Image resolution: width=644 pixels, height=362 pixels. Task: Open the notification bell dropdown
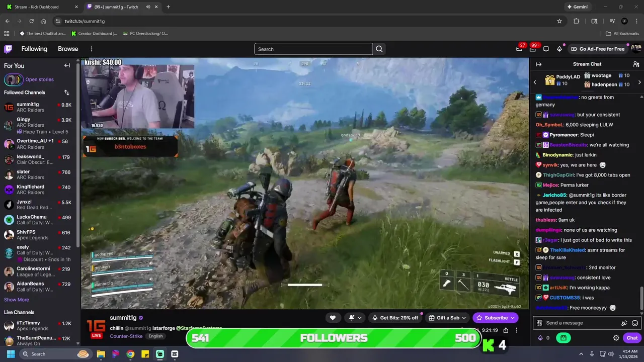click(354, 318)
